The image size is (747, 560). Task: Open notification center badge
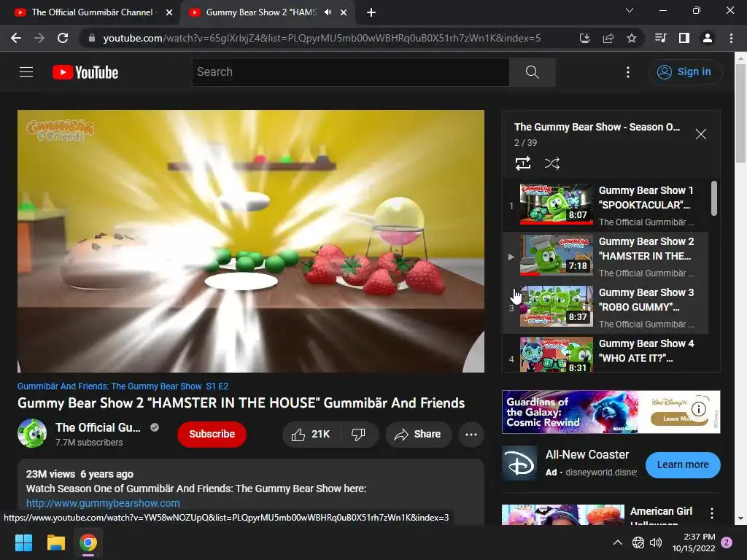(727, 542)
